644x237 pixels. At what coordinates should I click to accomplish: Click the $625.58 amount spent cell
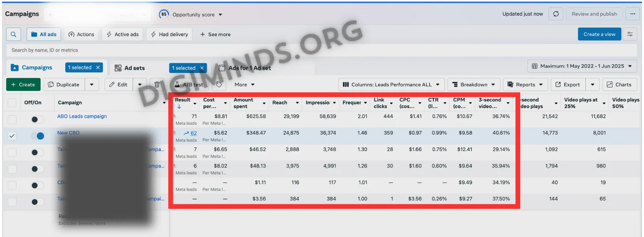pos(256,116)
